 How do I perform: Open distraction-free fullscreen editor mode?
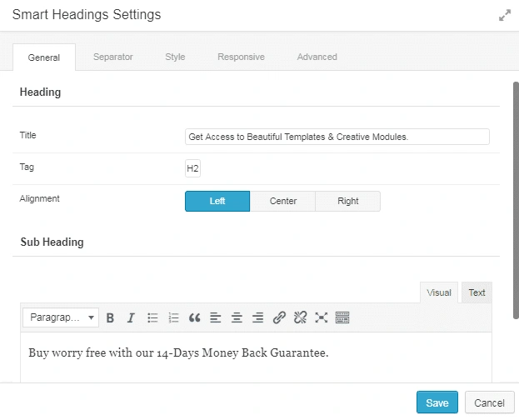322,317
